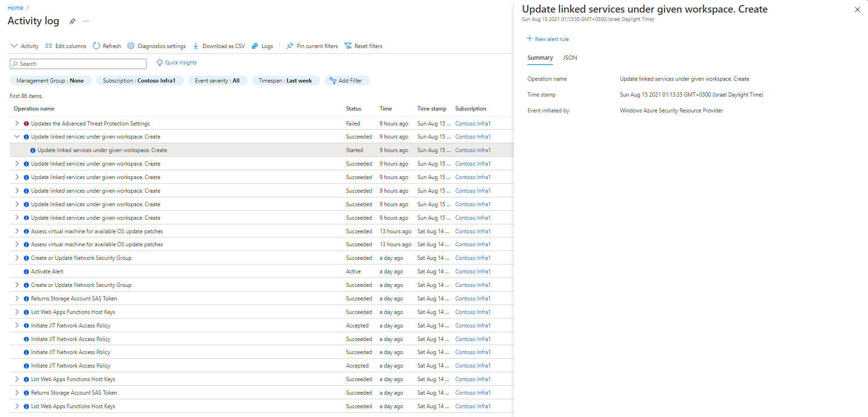Screen dimensions: 868x417
Task: Switch to the Summary tab
Action: tap(540, 58)
